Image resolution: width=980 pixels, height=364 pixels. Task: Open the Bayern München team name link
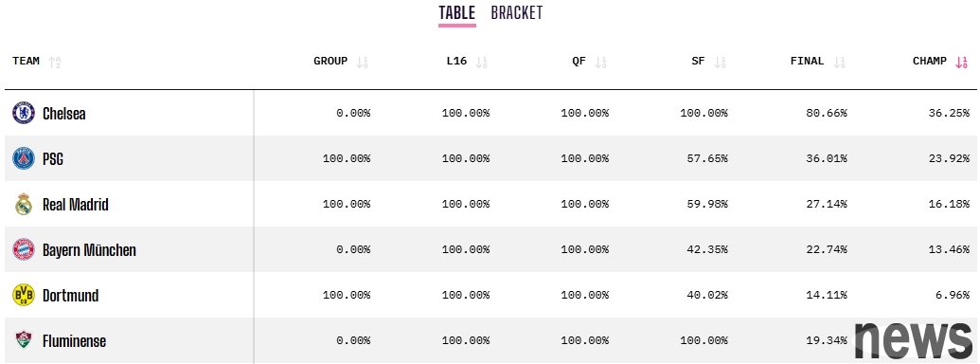(x=89, y=250)
